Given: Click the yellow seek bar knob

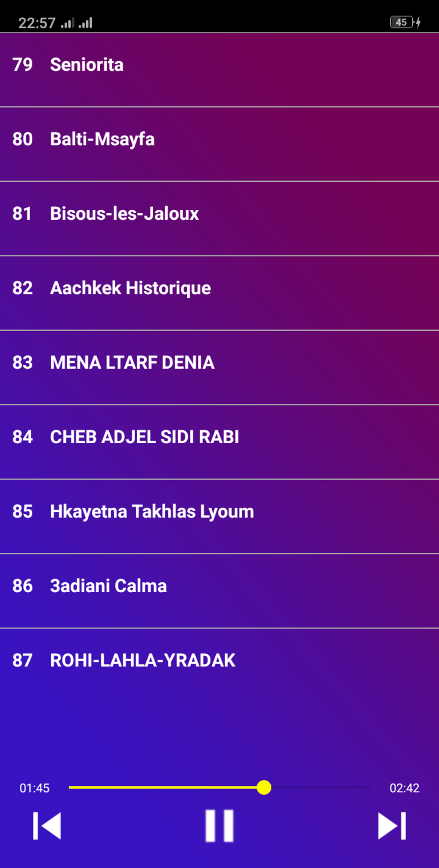Looking at the screenshot, I should pos(264,787).
